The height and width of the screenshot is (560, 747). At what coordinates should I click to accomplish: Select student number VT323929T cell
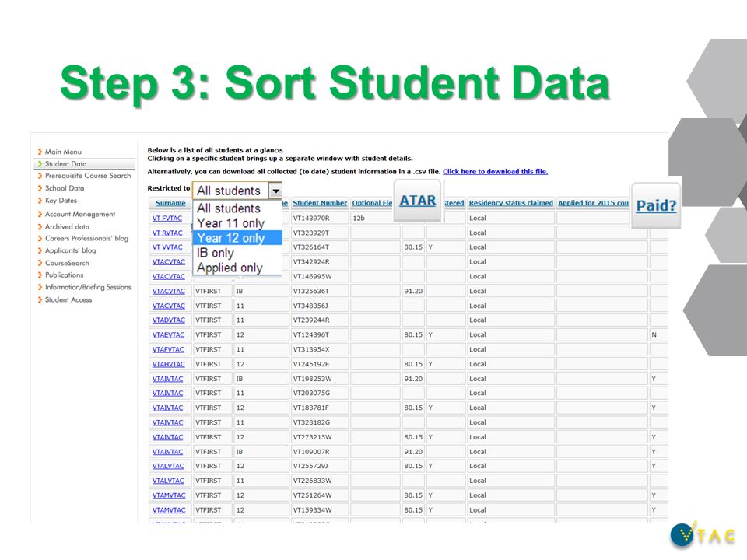(319, 233)
